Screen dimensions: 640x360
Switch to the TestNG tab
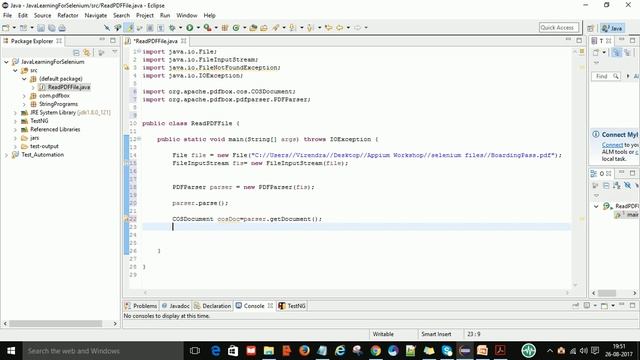click(x=292, y=306)
